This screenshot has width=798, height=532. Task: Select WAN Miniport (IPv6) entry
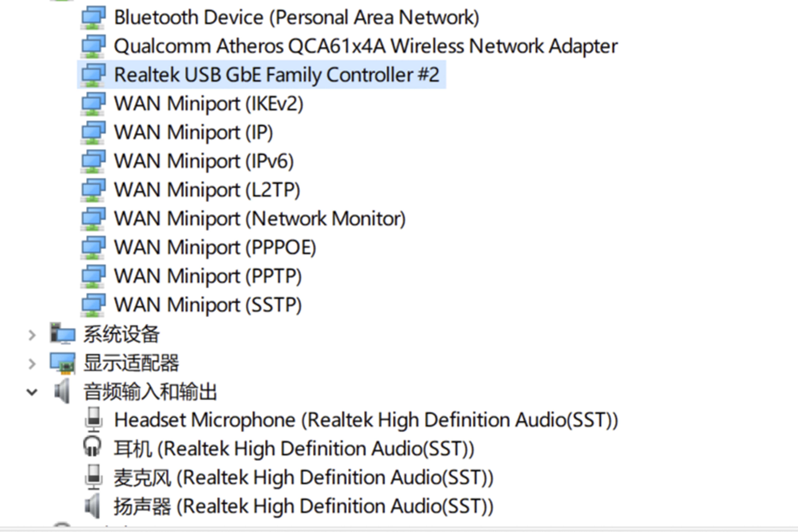click(204, 161)
